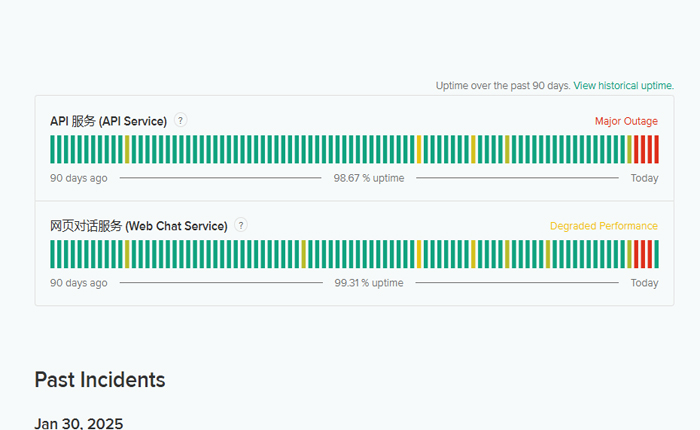Click the first red bar in Web Chat row
Image resolution: width=700 pixels, height=430 pixels.
(635, 254)
